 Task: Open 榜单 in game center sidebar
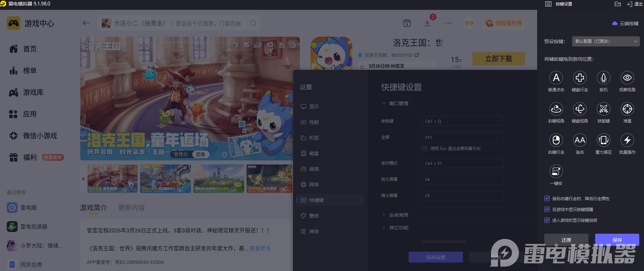[x=23, y=71]
